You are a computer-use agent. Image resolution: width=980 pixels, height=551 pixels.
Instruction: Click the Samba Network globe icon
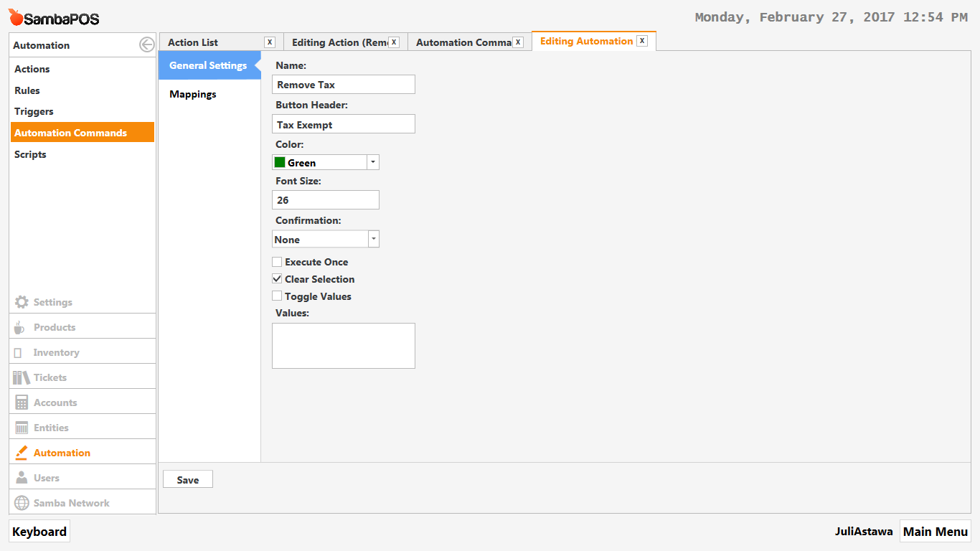tap(22, 503)
